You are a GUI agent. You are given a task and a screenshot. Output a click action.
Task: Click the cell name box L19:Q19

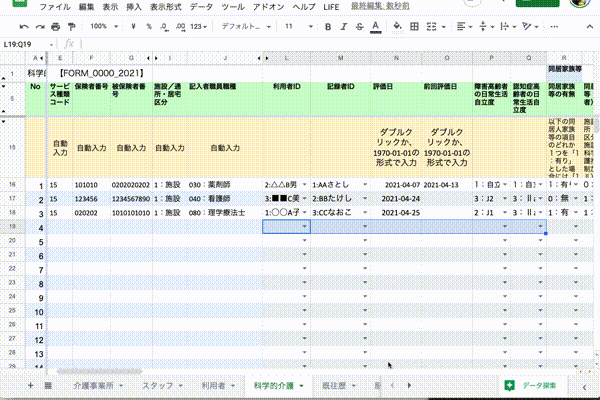point(24,44)
